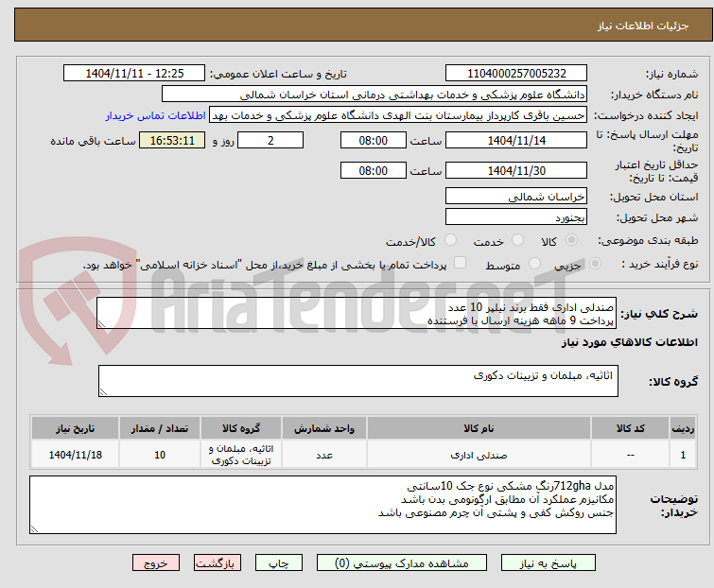Image resolution: width=714 pixels, height=588 pixels.
Task: Click the 'واحد شمارش' column header
Action: click(x=324, y=428)
